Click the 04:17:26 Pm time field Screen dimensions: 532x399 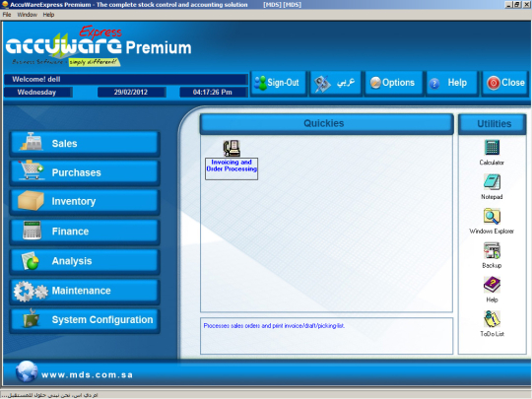[x=213, y=93]
